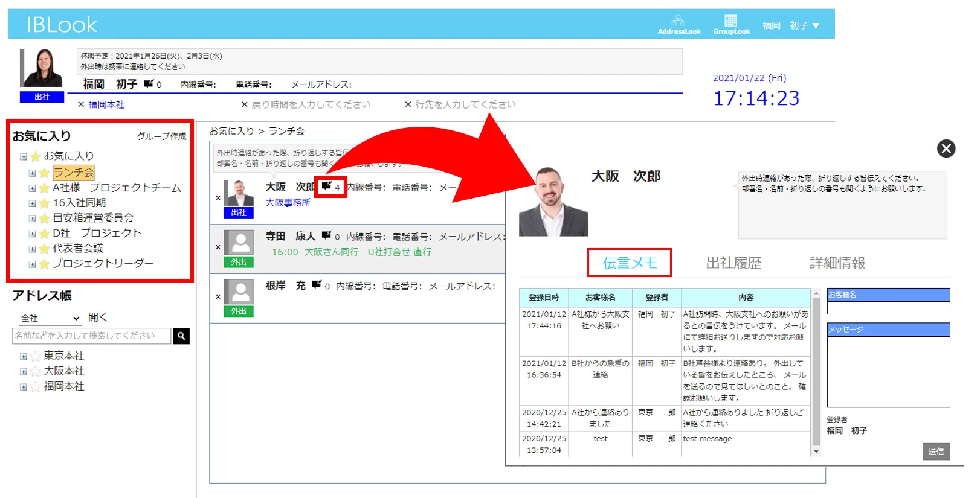
Task: Expand 東京本社 in address book
Action: point(23,357)
